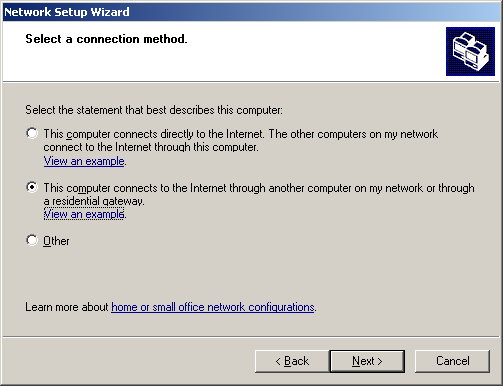Select the radio button for direct Internet connection
This screenshot has width=503, height=386.
32,133
